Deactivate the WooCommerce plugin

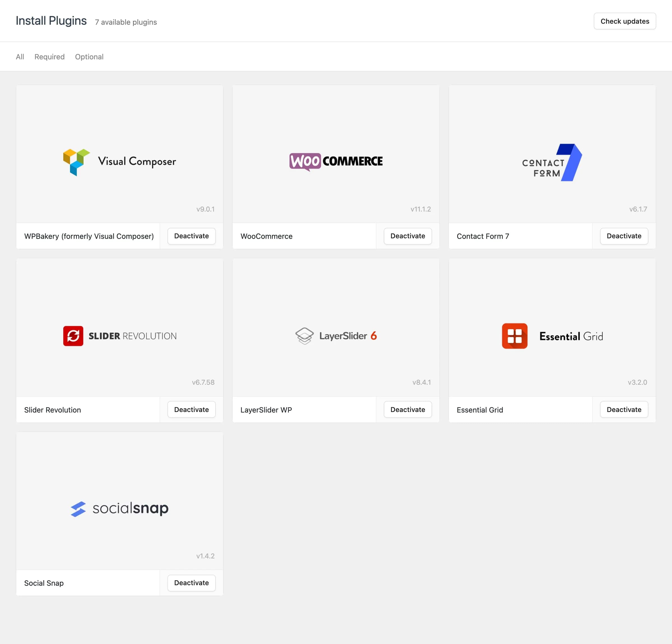click(x=408, y=236)
